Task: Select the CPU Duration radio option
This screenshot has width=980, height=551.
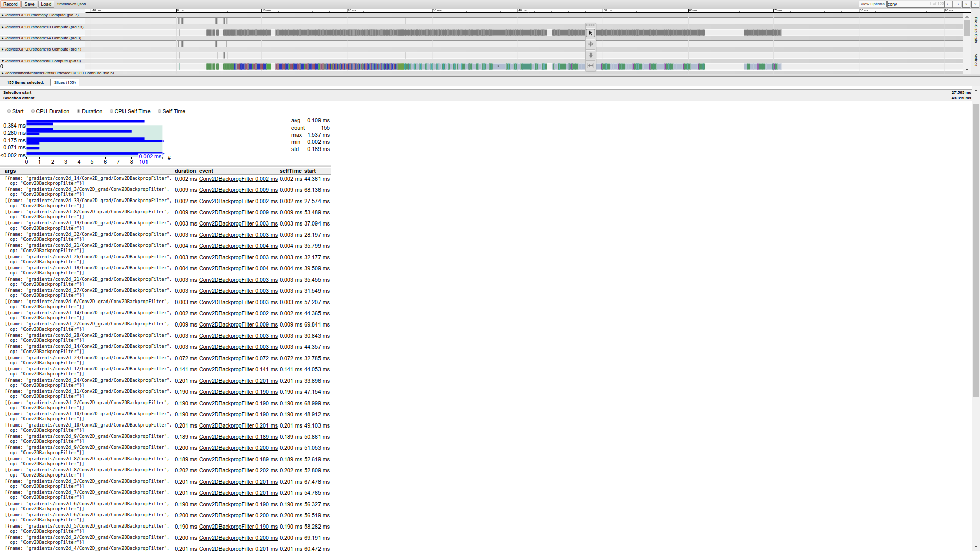Action: 33,111
